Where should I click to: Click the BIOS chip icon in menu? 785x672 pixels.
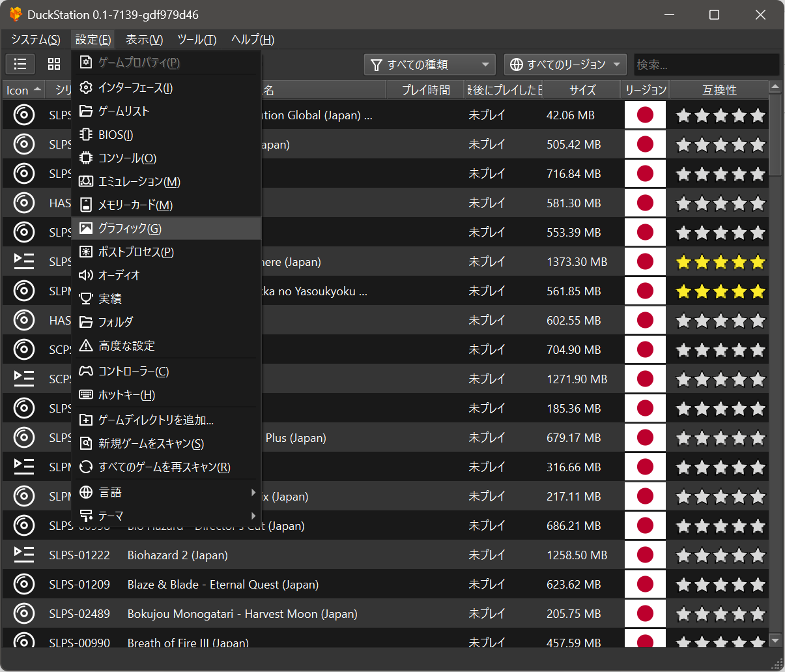click(x=86, y=134)
